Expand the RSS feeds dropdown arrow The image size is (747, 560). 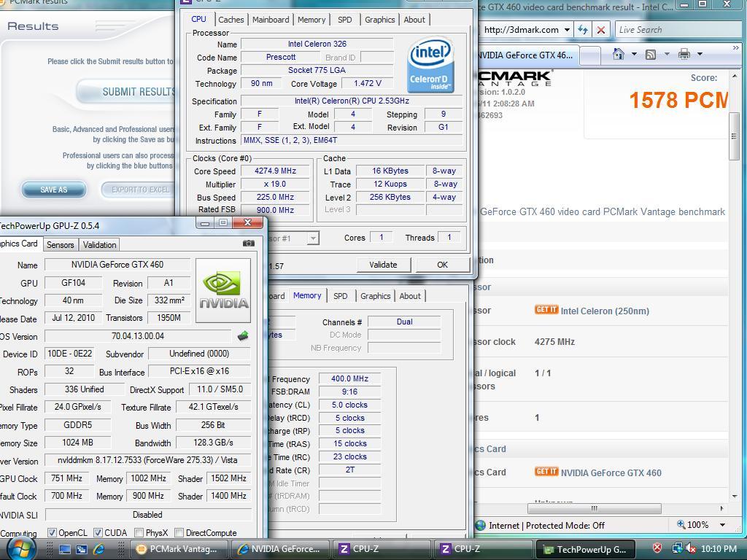pyautogui.click(x=667, y=54)
